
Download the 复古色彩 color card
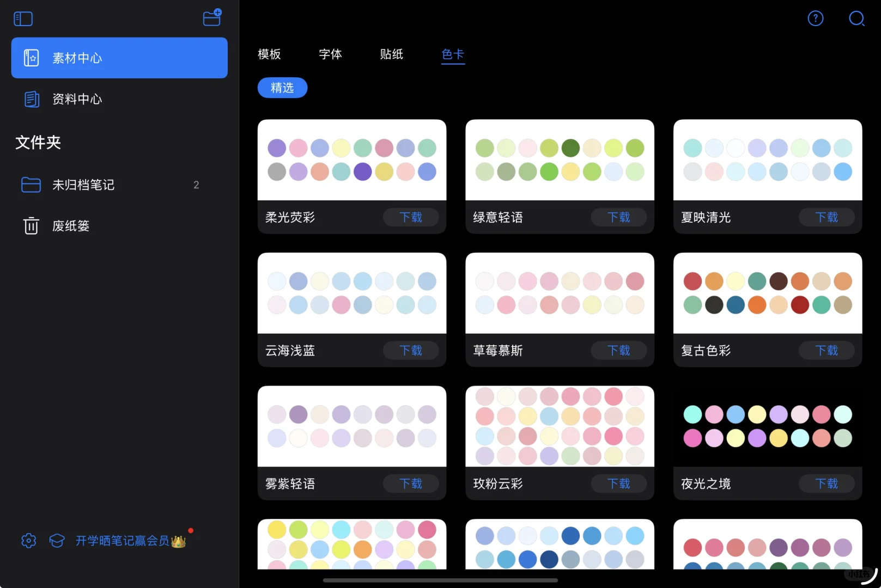coord(827,351)
